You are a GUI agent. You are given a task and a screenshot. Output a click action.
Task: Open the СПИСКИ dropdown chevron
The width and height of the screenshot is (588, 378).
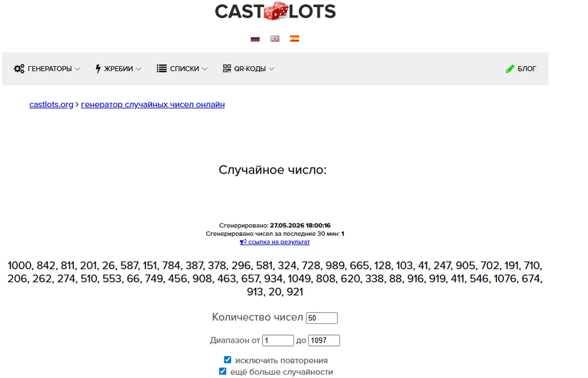pos(205,69)
